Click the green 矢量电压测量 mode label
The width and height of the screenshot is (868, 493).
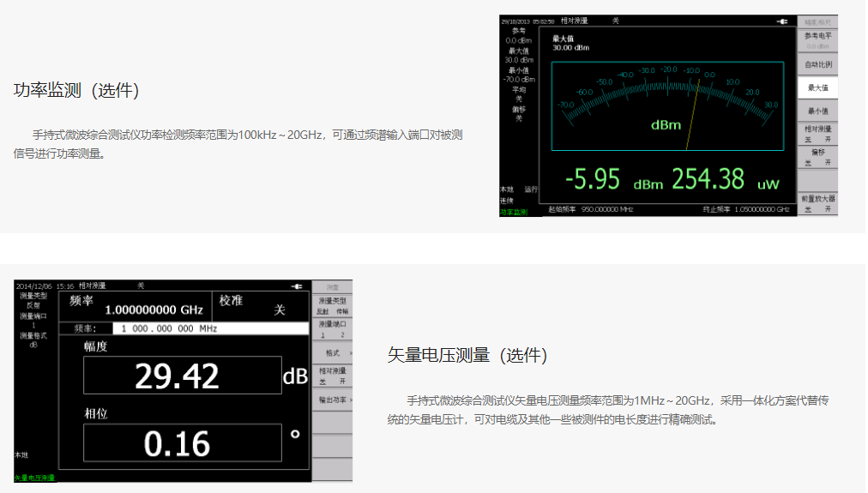(x=34, y=477)
